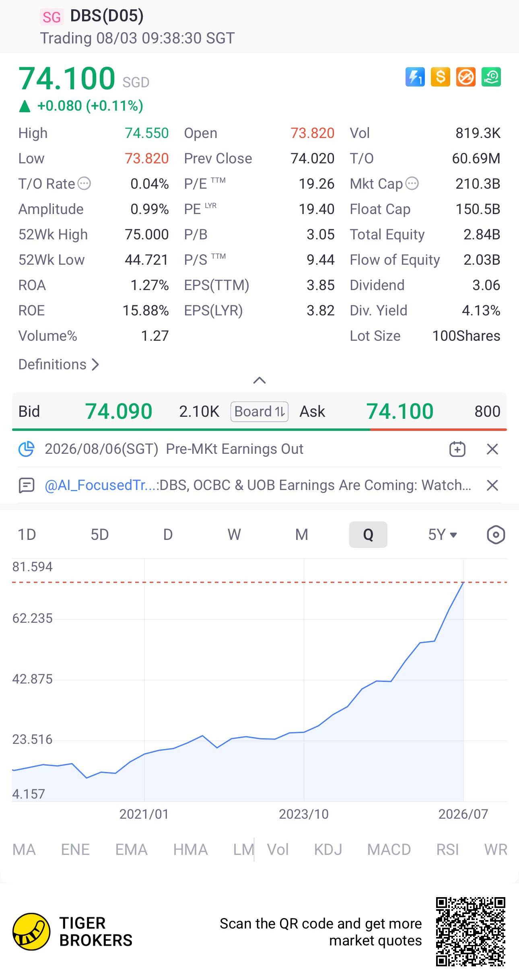This screenshot has width=519, height=980.
Task: Tap the QR code image
Action: pyautogui.click(x=471, y=932)
